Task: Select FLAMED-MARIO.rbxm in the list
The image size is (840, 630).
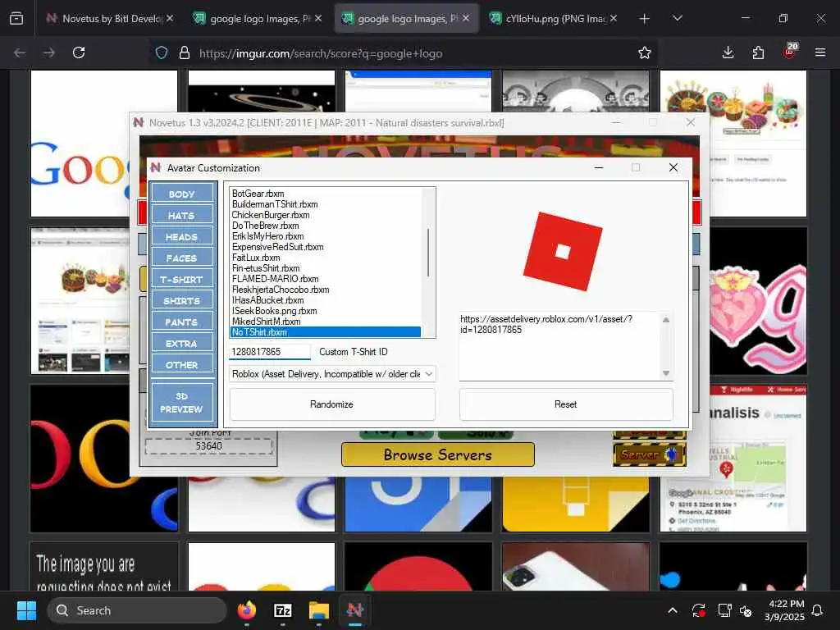Action: (276, 279)
